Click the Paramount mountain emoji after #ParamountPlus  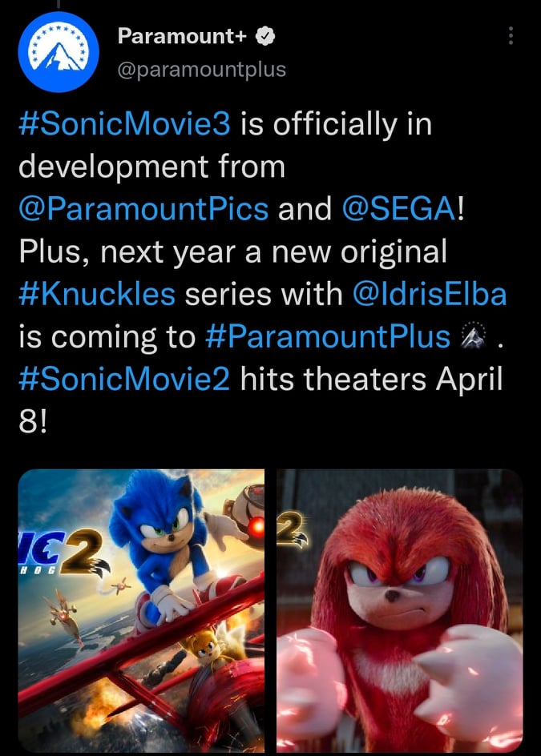[x=475, y=337]
